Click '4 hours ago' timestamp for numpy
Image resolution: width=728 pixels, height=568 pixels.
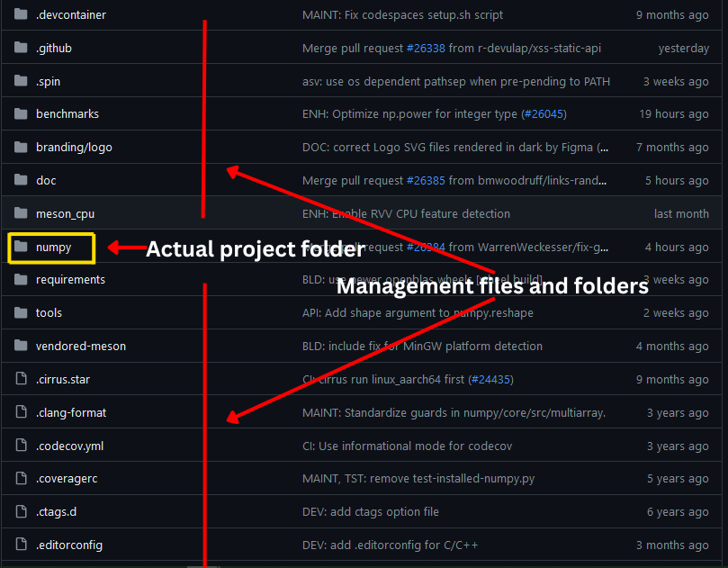(677, 248)
